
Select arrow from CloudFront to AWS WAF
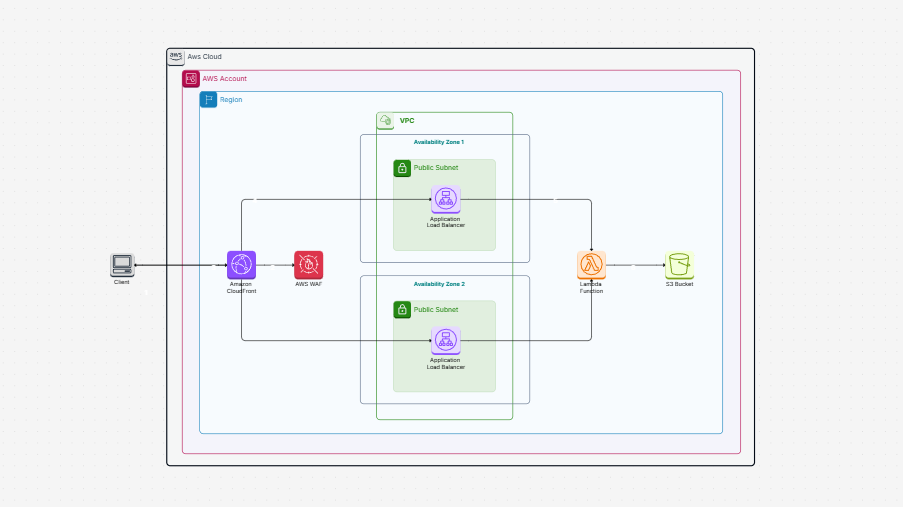tap(275, 265)
